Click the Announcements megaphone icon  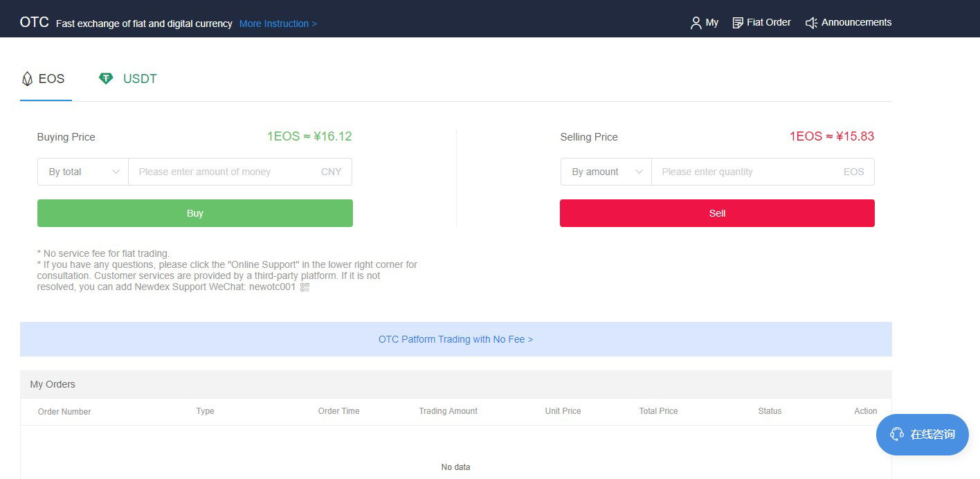812,23
